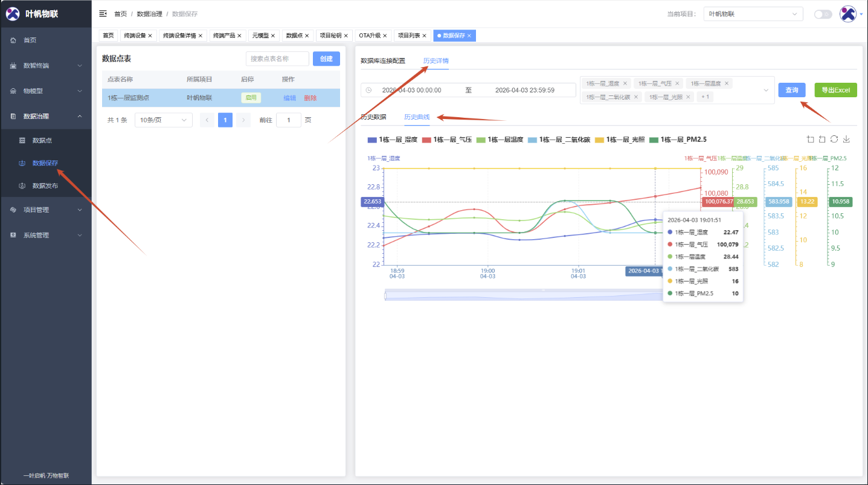Screen dimensions: 868x485
Task: Click the chart restore refresh icon
Action: pos(834,140)
